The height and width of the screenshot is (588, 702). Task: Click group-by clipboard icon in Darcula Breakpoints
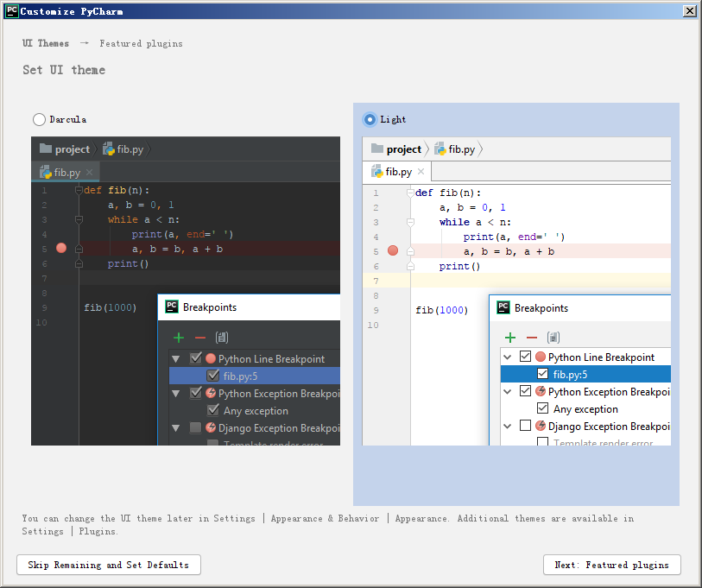click(222, 338)
